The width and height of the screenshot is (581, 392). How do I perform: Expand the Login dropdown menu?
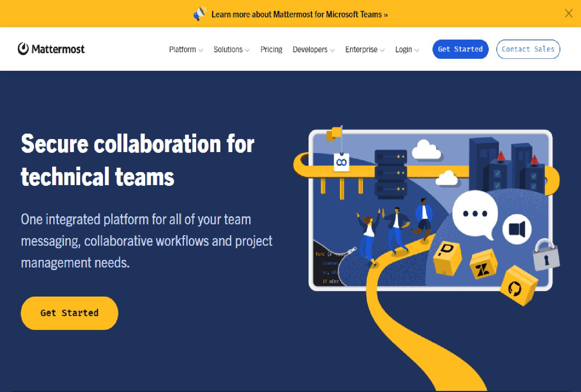click(407, 49)
